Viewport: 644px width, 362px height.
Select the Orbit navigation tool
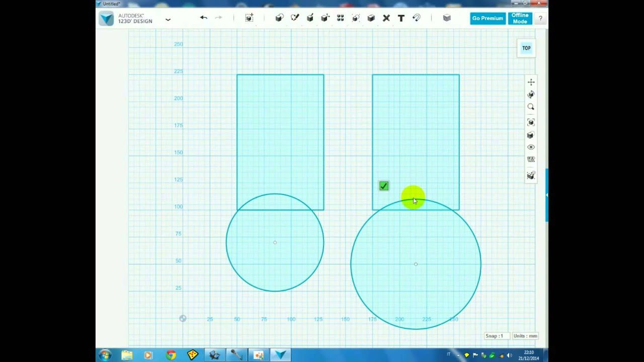(531, 95)
